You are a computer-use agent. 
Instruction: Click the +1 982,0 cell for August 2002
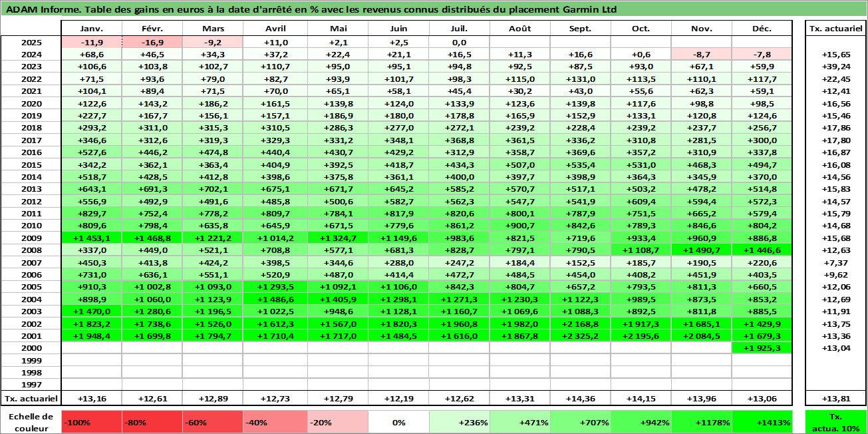click(521, 324)
